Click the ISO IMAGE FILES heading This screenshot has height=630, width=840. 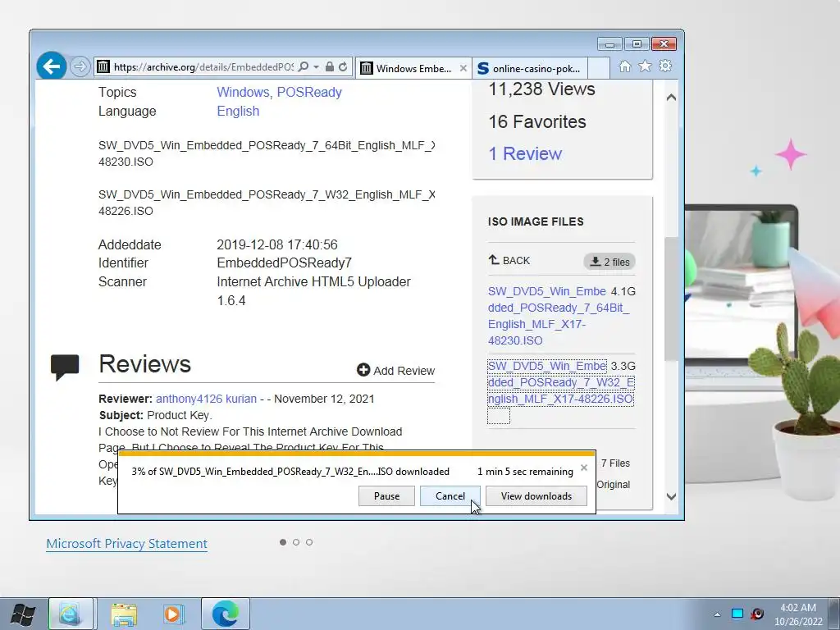coord(536,221)
